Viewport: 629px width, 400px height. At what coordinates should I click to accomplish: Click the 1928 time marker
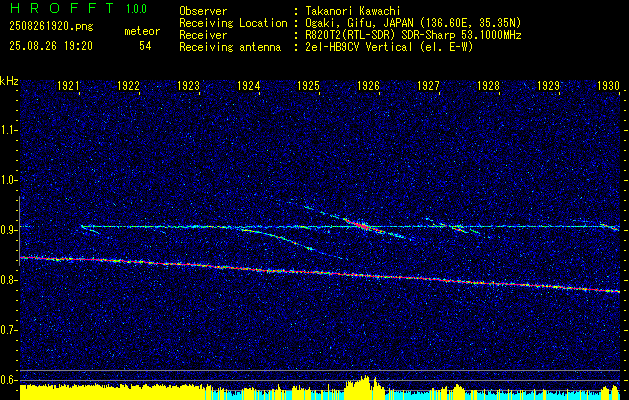point(488,85)
